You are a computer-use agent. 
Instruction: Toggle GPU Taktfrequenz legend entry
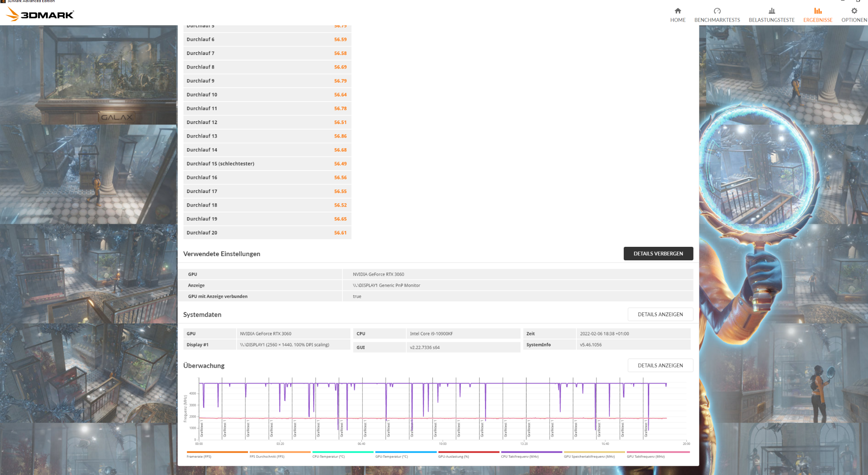[x=645, y=456]
